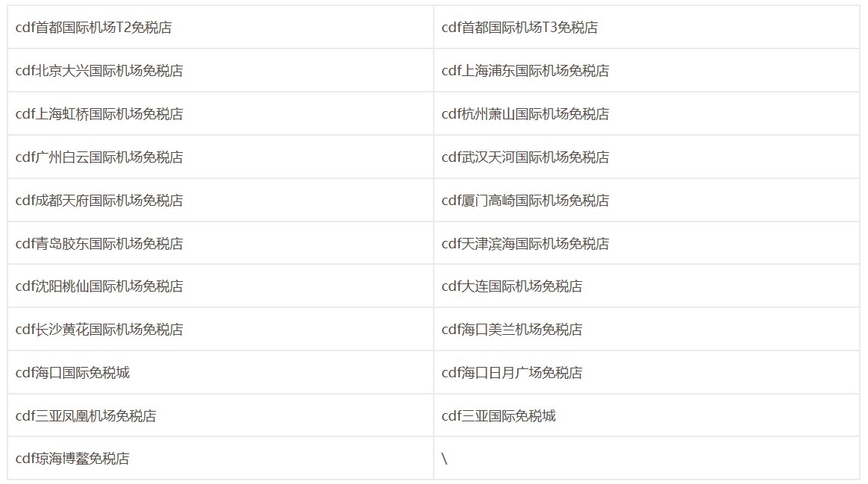Click cdf沈阳桃仙国际机场免税店 text
Screen dimensions: 868x484
(99, 286)
